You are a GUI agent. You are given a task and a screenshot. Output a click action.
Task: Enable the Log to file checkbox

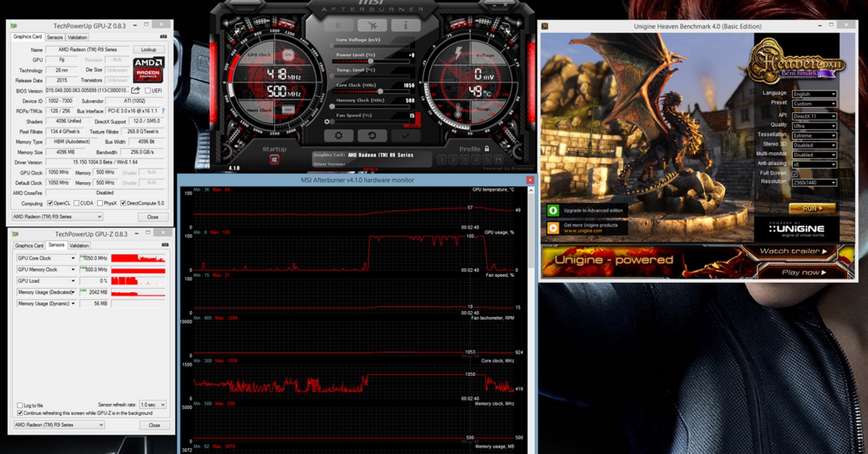click(20, 406)
